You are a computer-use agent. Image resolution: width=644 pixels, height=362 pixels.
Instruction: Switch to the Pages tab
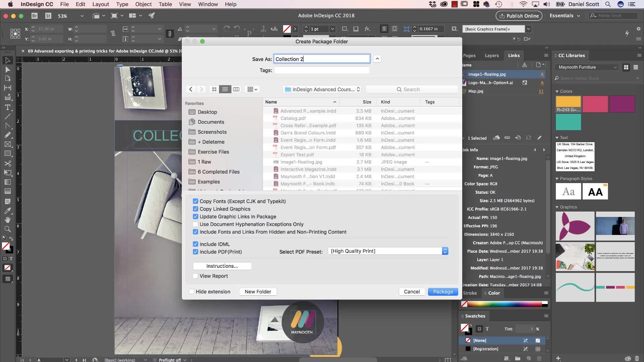pyautogui.click(x=469, y=56)
